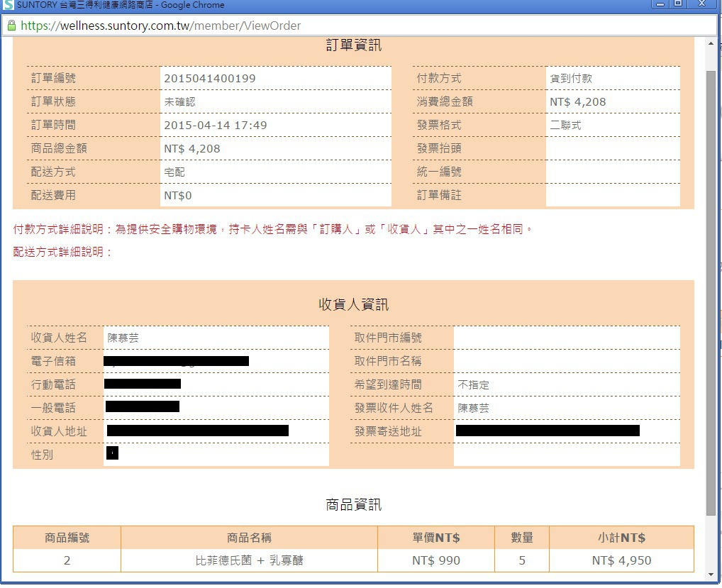This screenshot has height=588, width=722.
Task: Click the 統一編號 label
Action: coord(439,172)
